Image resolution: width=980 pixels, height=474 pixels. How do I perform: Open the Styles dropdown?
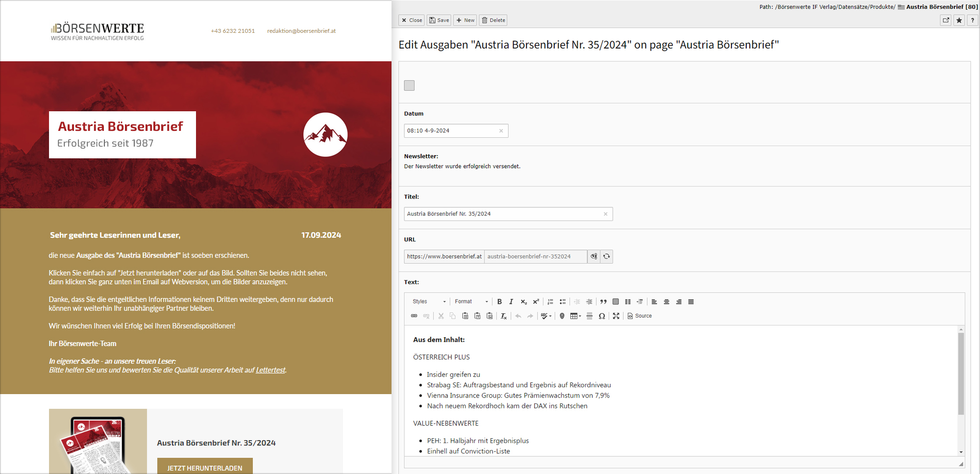[x=429, y=302]
